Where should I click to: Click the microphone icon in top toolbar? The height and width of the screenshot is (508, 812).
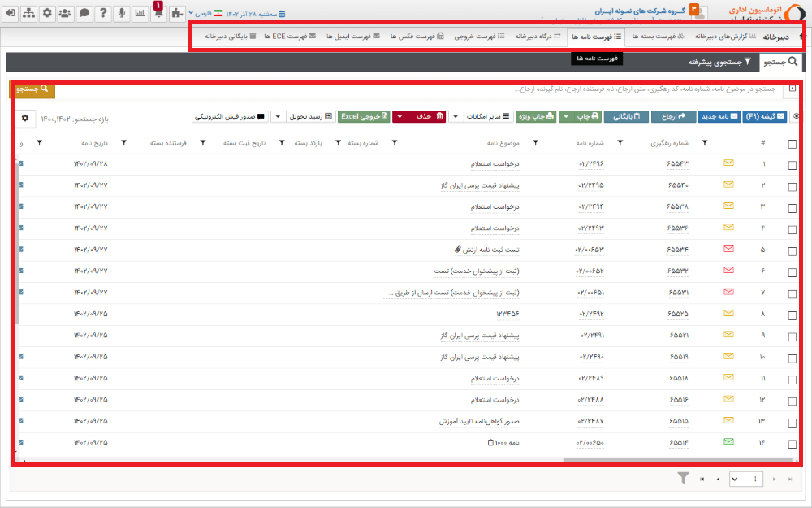[122, 12]
